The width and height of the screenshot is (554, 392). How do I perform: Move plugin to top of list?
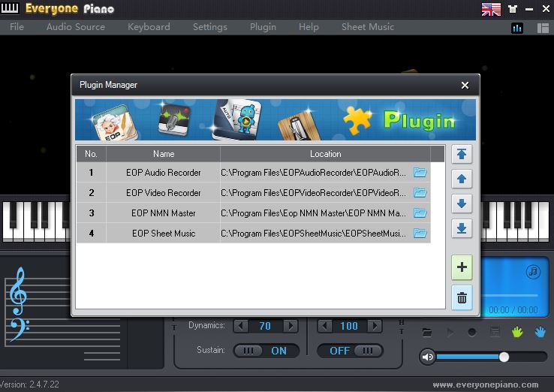462,154
